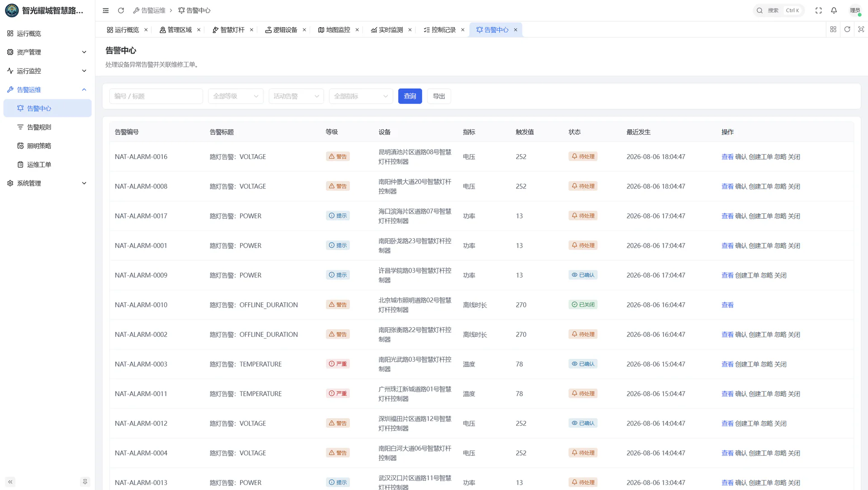Open the tab grid icon on the tab bar
868x490 pixels.
point(833,29)
